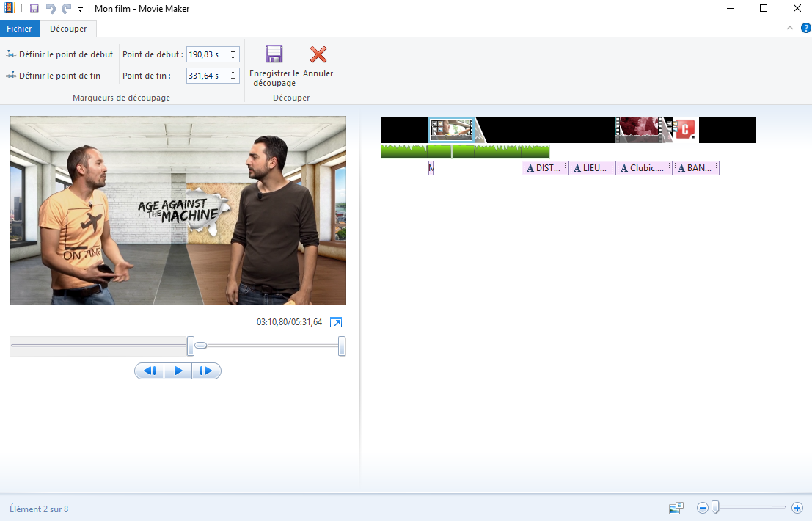Select the BAN... caption item

(x=696, y=168)
